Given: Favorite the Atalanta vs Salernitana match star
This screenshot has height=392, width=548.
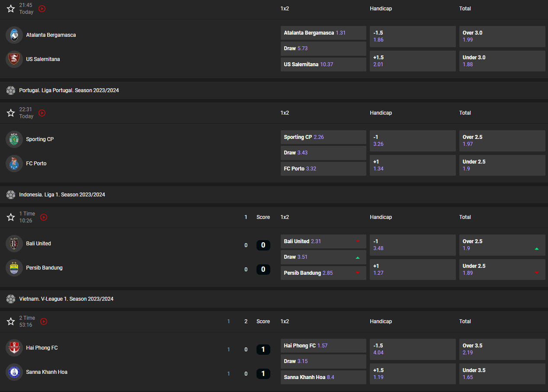Looking at the screenshot, I should [x=11, y=9].
